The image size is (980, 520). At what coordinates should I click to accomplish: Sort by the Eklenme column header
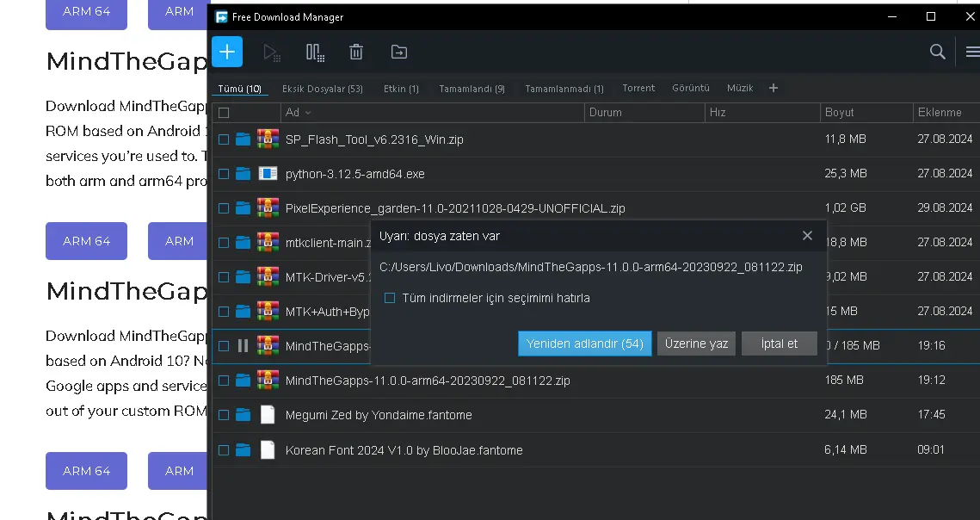click(x=946, y=113)
